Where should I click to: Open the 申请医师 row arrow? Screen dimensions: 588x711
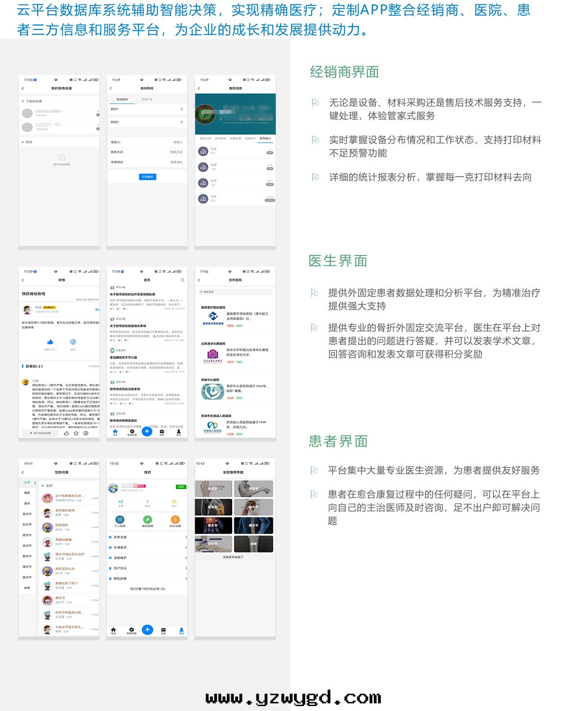pyautogui.click(x=185, y=548)
